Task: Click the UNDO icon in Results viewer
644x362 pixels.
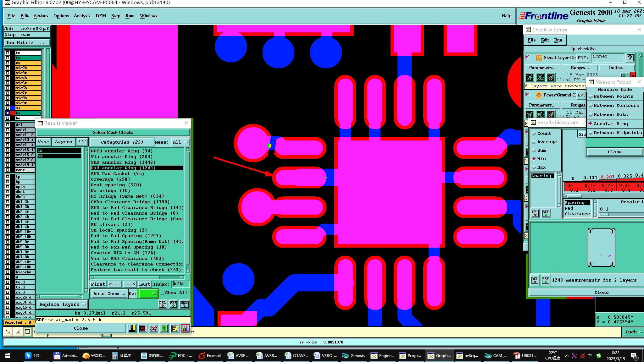Action: coord(184,304)
